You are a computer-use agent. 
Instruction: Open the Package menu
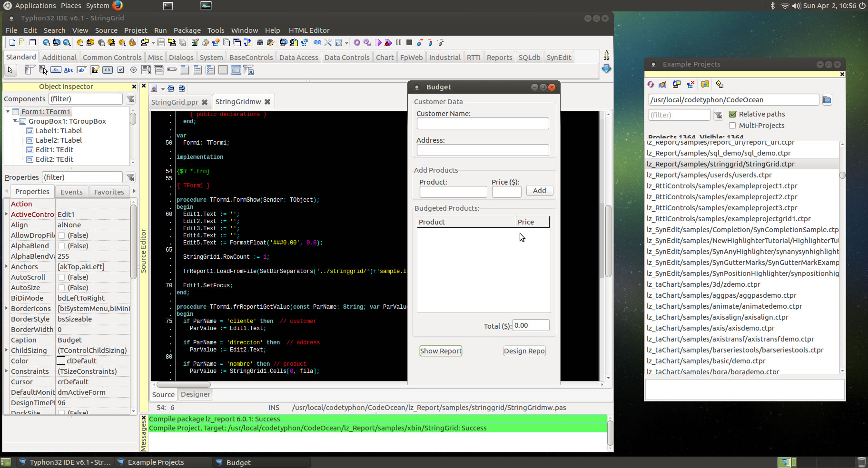click(187, 30)
